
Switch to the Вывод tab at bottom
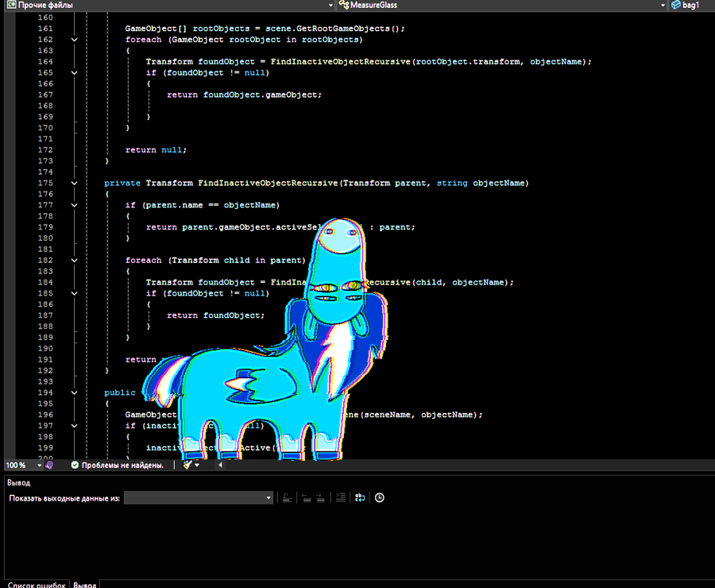coord(85,584)
